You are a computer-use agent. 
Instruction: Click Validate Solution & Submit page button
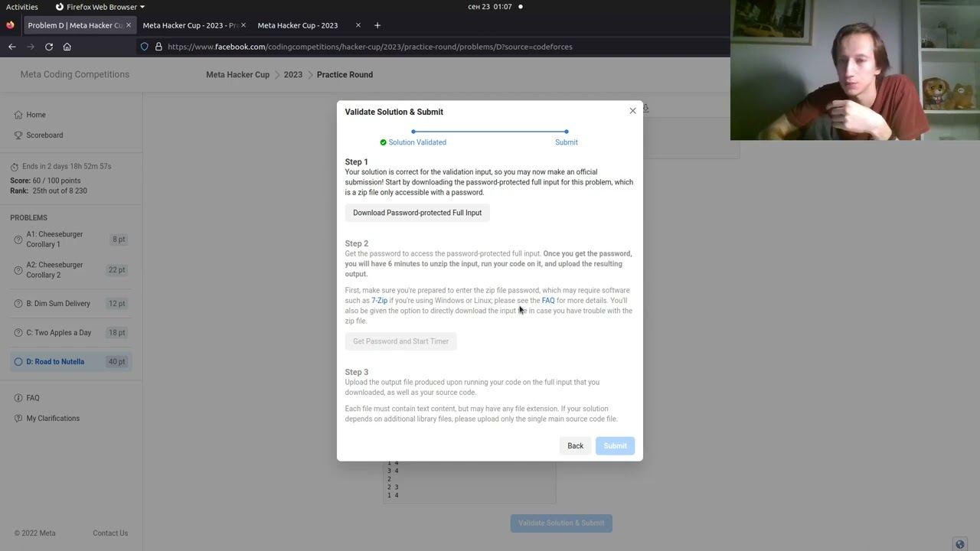(x=561, y=523)
